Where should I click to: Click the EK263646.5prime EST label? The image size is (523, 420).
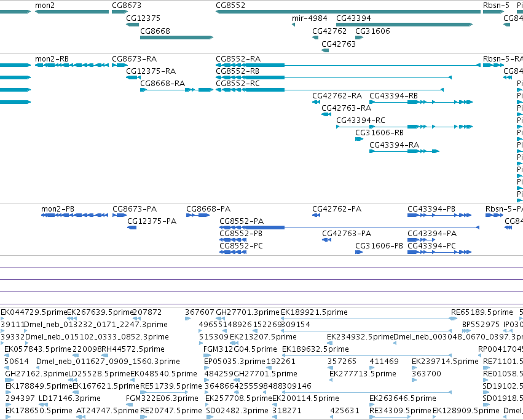[x=403, y=399]
